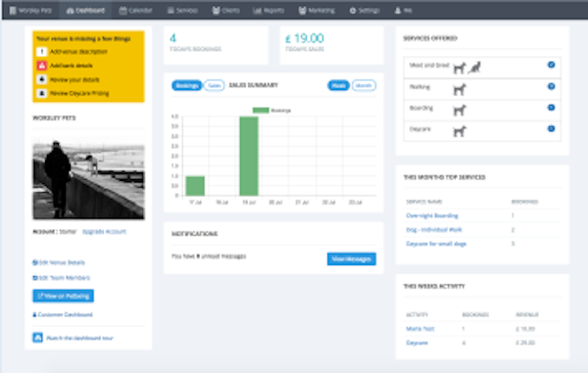The image size is (588, 373).
Task: Click the red icon beside Add bank details
Action: click(x=41, y=66)
